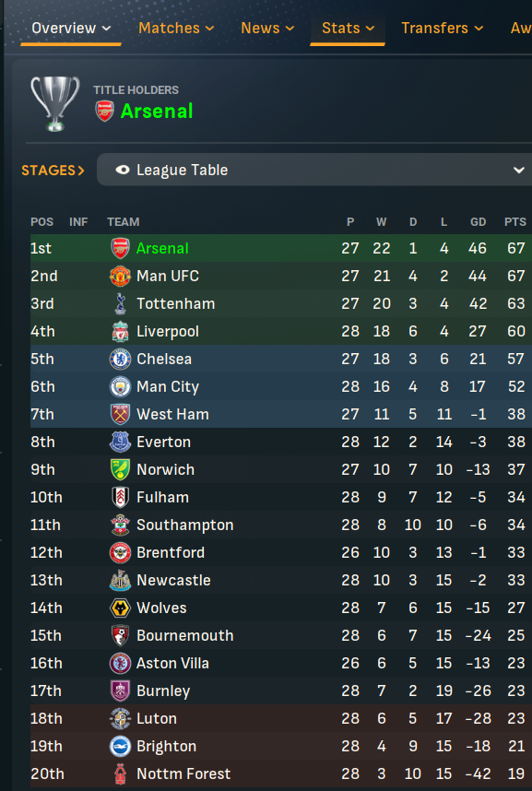532x791 pixels.
Task: Click the Brighton club badge
Action: pos(120,746)
